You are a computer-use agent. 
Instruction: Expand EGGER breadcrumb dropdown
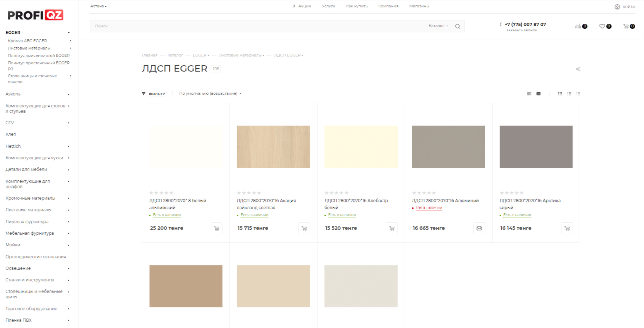208,55
